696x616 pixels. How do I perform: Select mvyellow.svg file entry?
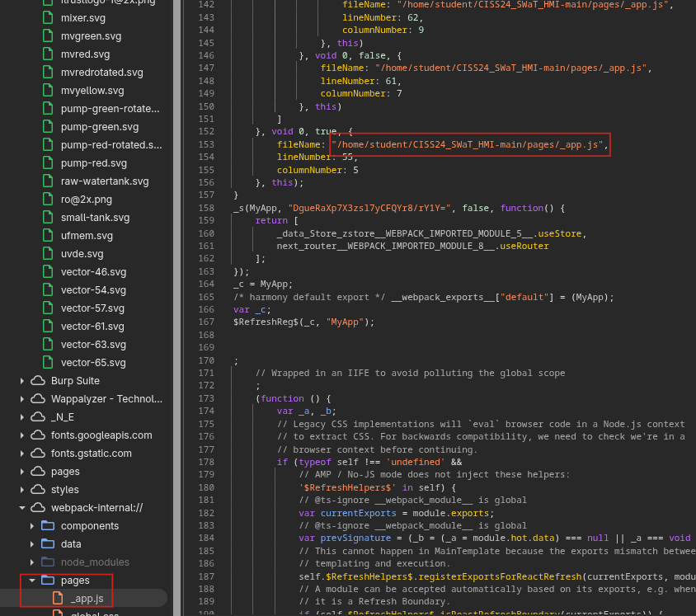[92, 91]
